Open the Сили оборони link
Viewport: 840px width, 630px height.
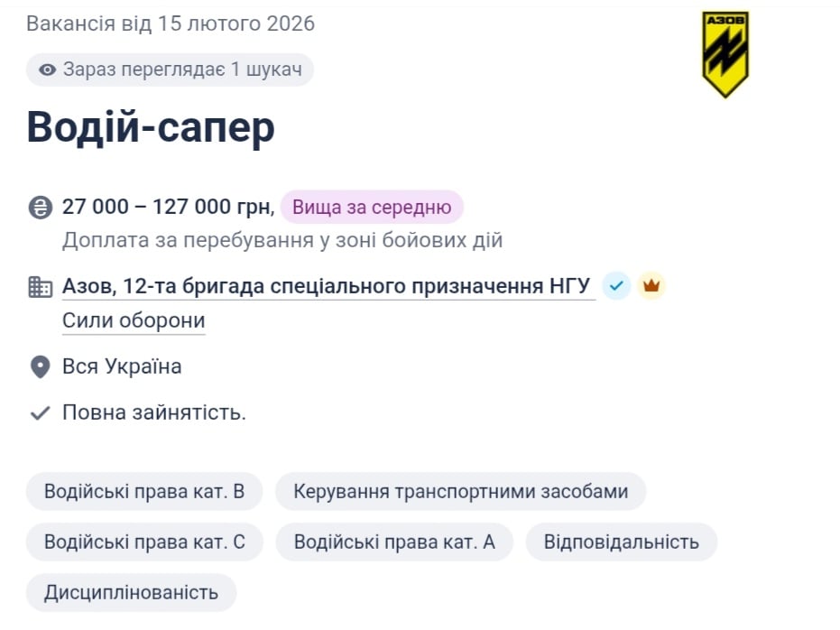[x=134, y=320]
